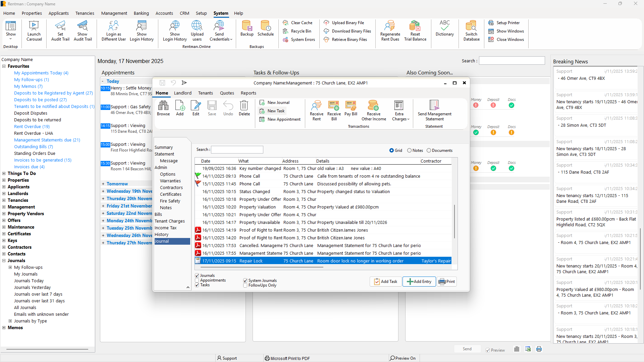The image size is (644, 362).
Task: Enable the FollowUps Only checkbox
Action: tap(245, 285)
